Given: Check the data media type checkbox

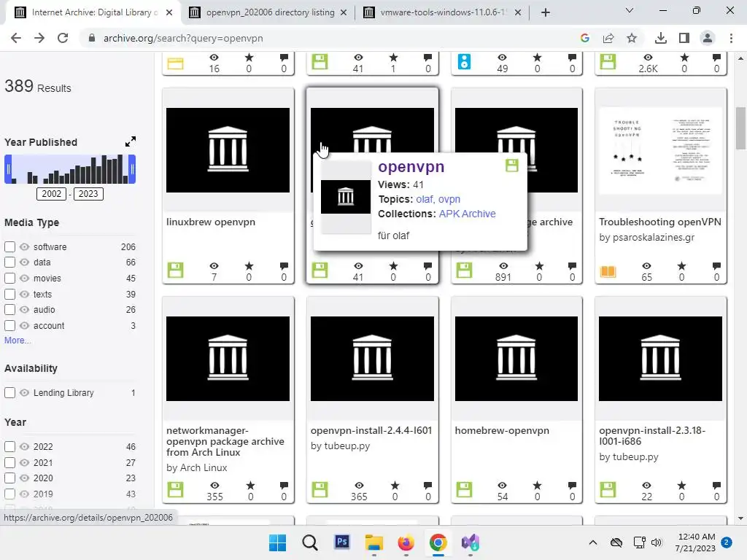Looking at the screenshot, I should (9, 262).
